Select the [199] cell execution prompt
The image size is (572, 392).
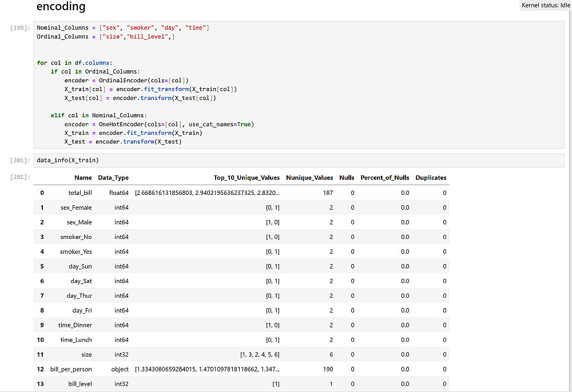[x=20, y=28]
